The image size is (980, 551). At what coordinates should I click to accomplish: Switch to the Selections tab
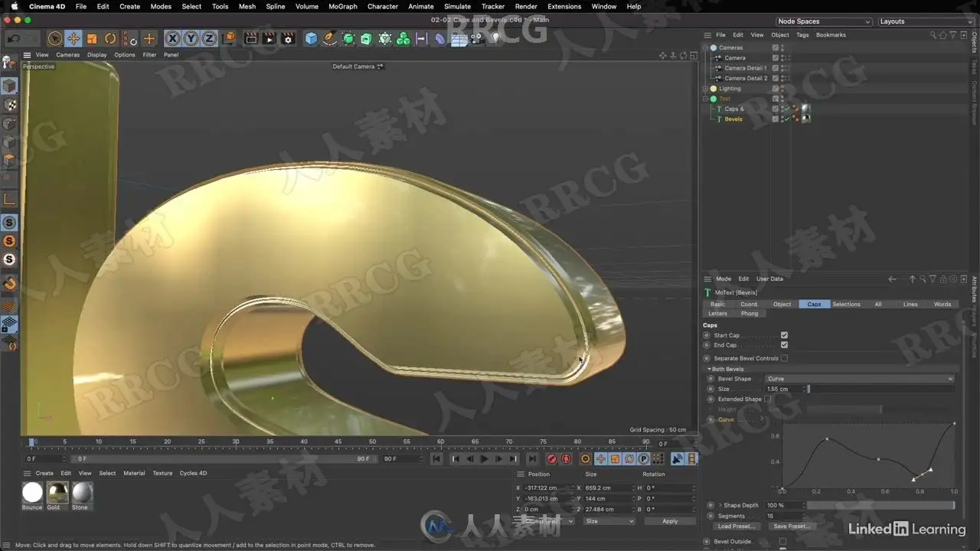(x=846, y=304)
